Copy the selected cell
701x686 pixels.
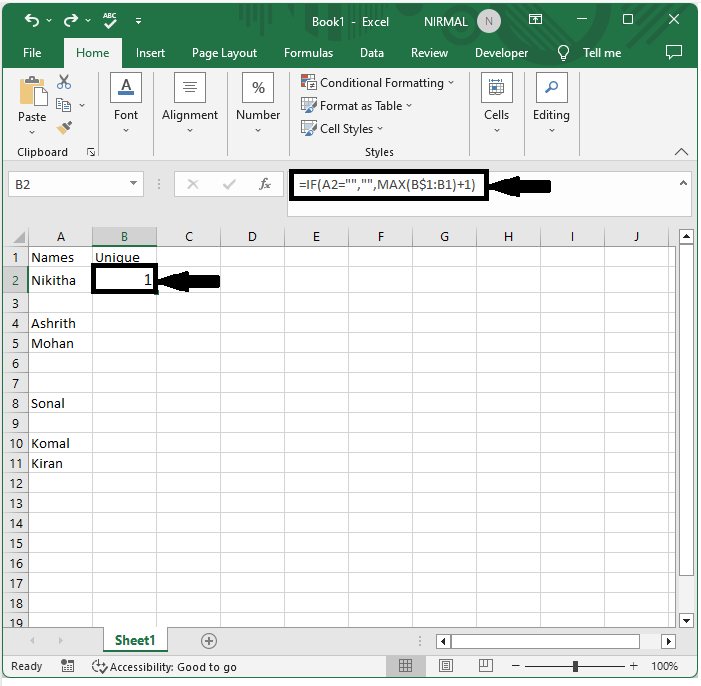[x=63, y=105]
